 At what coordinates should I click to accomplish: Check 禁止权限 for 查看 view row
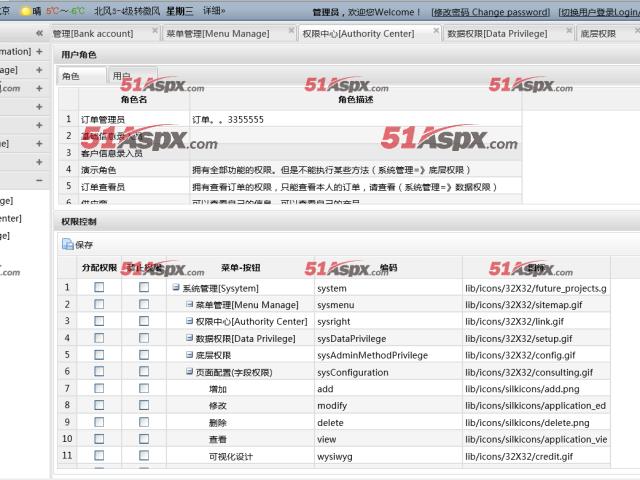point(144,439)
